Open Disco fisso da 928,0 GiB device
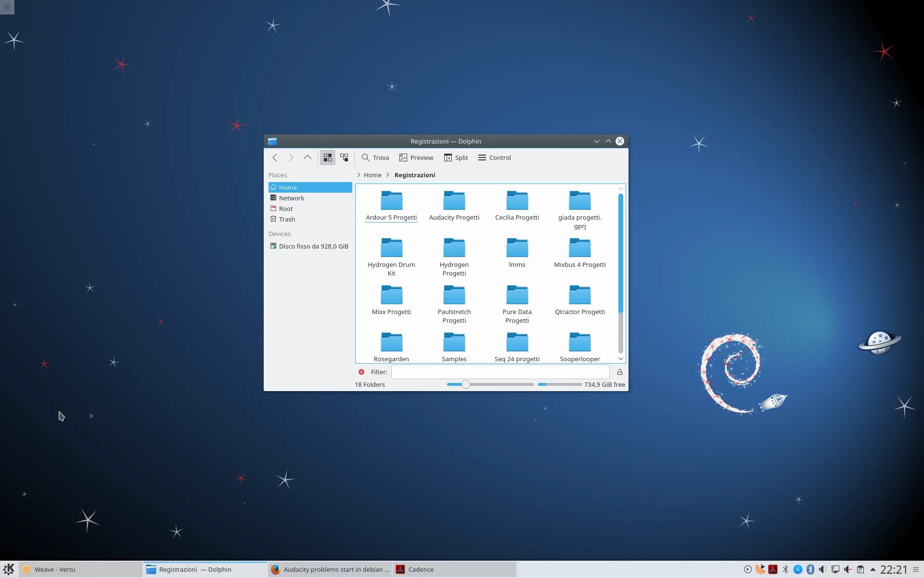Viewport: 924px width, 578px height. 313,246
